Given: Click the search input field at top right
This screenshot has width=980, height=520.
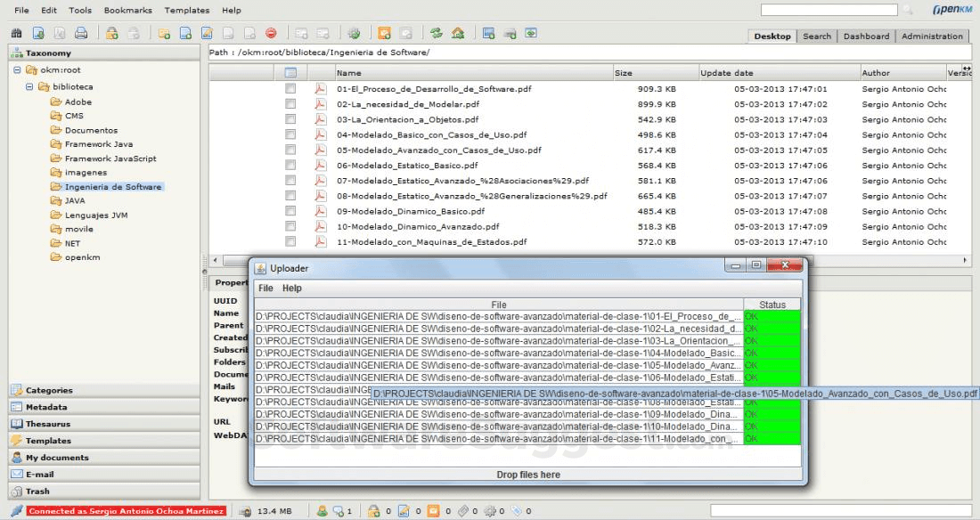Looking at the screenshot, I should point(829,10).
